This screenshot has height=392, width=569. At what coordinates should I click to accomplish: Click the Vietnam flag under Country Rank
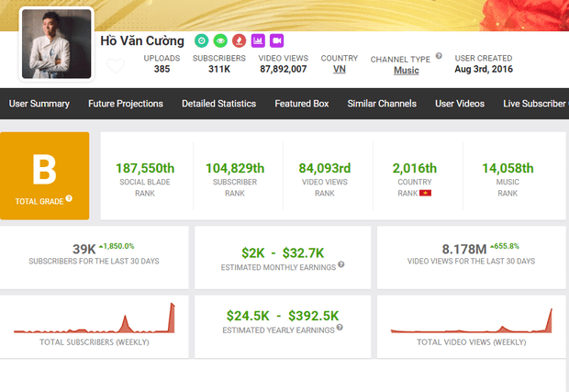coord(426,194)
